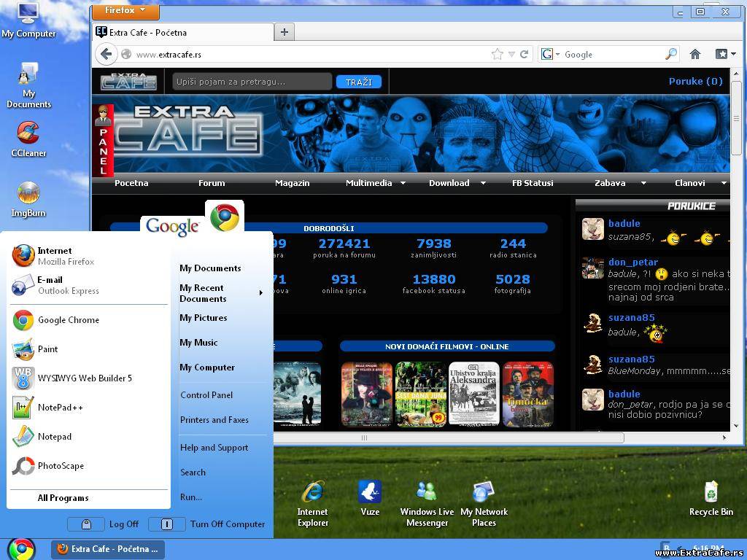747x560 pixels.
Task: Select Printers and Faxes
Action: (214, 419)
